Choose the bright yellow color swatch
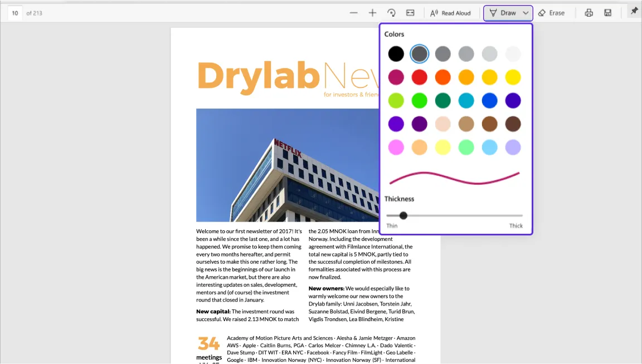Image resolution: width=642 pixels, height=364 pixels. (x=513, y=77)
